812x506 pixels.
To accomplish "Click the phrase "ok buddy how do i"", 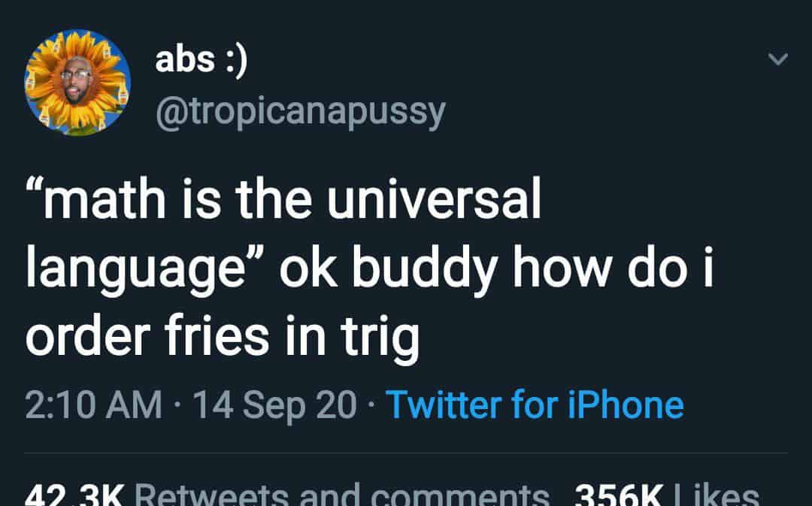I will pos(495,269).
